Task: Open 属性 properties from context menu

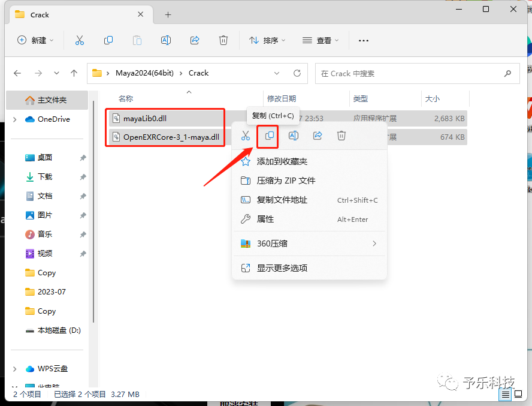Action: click(309, 219)
